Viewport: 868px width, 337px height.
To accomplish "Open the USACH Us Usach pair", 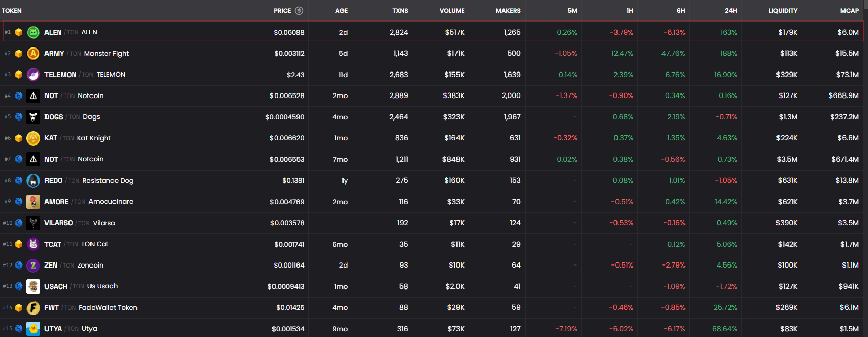I will (x=81, y=286).
